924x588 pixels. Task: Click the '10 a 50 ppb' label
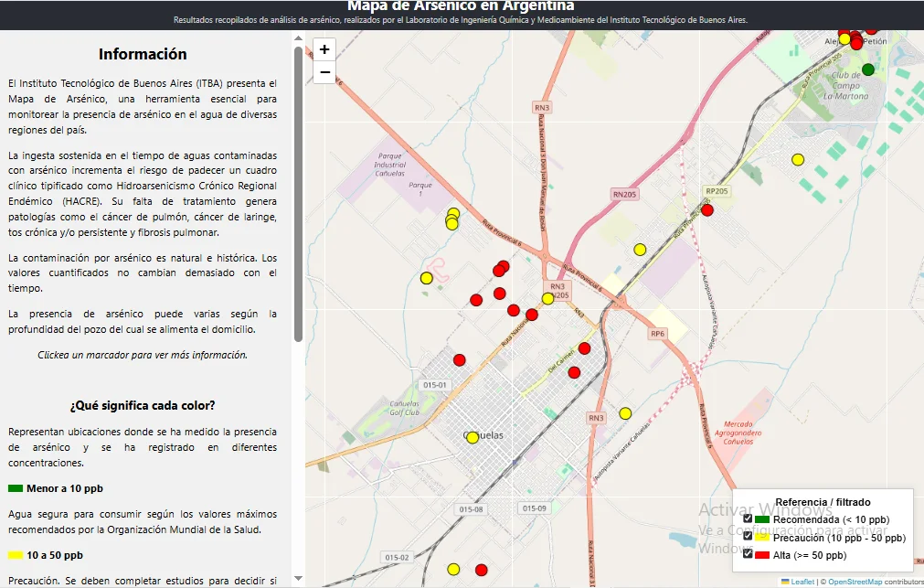(55, 555)
